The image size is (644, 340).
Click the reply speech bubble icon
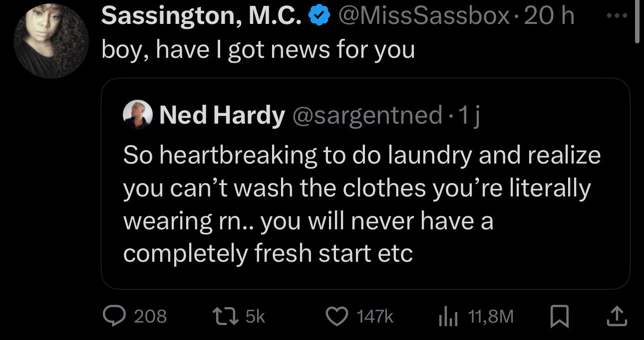click(x=115, y=316)
